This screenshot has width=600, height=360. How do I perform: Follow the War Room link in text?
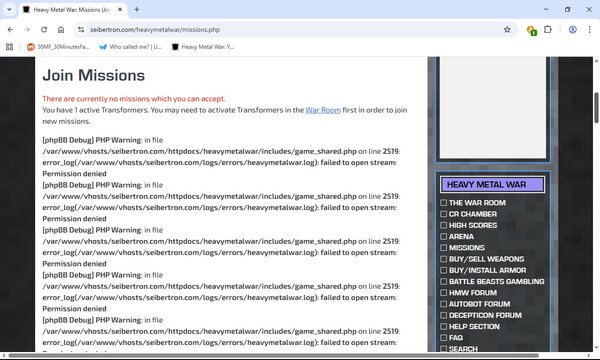[x=323, y=110]
